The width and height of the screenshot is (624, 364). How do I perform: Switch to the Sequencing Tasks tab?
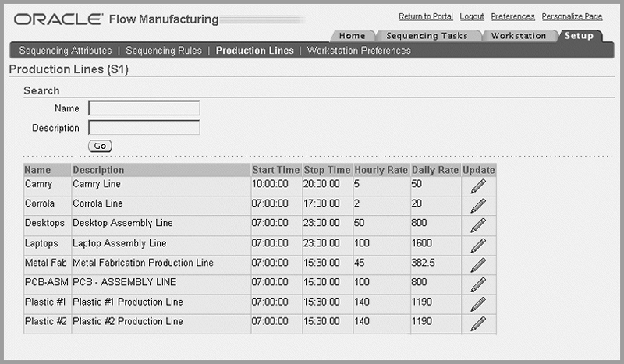[x=427, y=36]
